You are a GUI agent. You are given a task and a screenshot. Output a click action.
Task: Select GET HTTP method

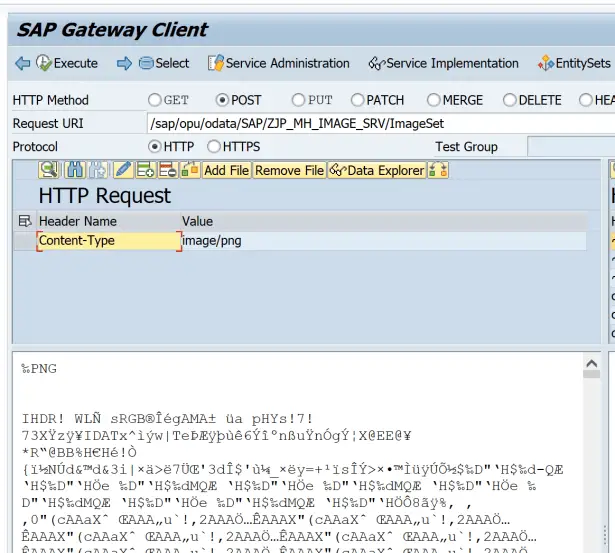coord(155,100)
